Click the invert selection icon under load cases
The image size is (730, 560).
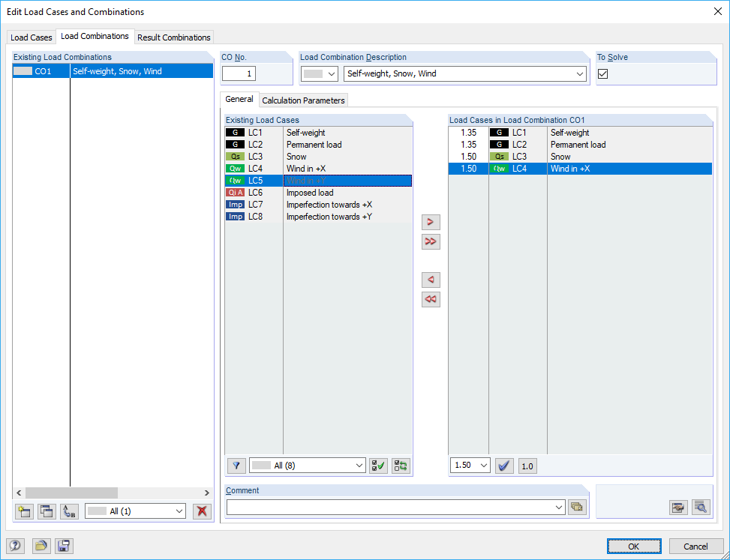(401, 466)
